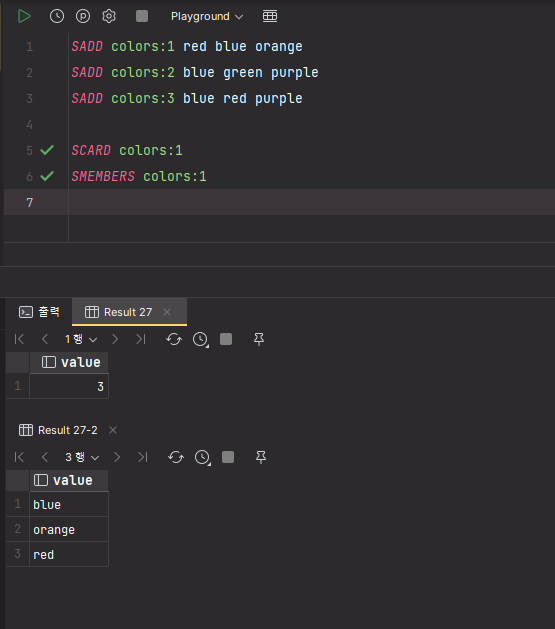Select row number 3 in Result 27-2

[18, 554]
